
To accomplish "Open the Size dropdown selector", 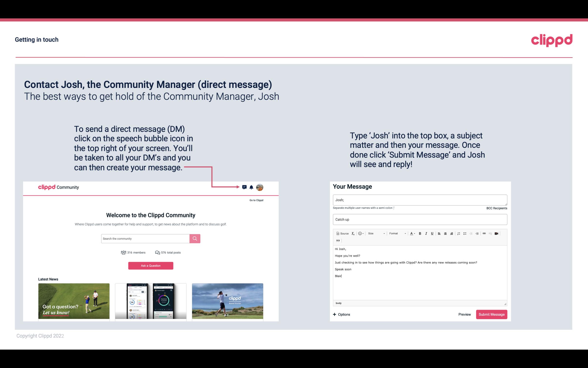I will pos(375,233).
